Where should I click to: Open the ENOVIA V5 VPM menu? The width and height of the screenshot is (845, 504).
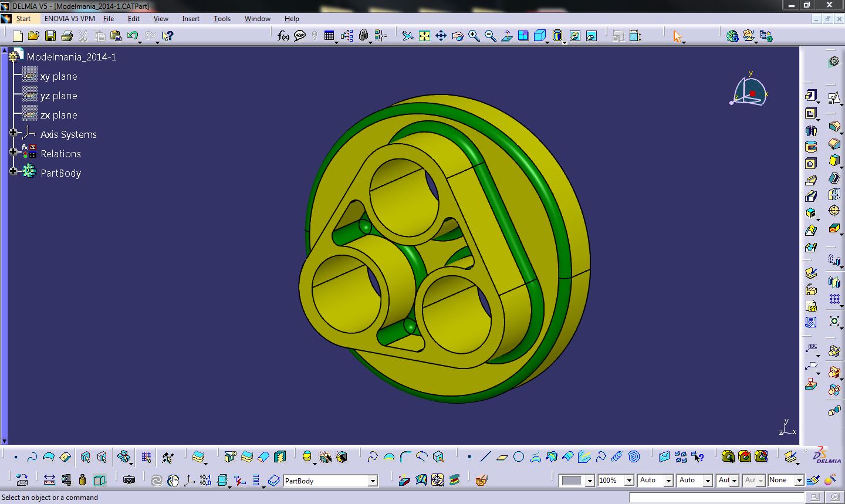click(x=70, y=19)
